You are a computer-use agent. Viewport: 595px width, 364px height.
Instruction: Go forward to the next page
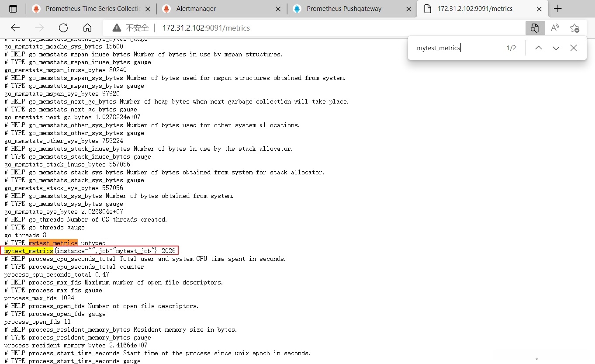click(39, 28)
